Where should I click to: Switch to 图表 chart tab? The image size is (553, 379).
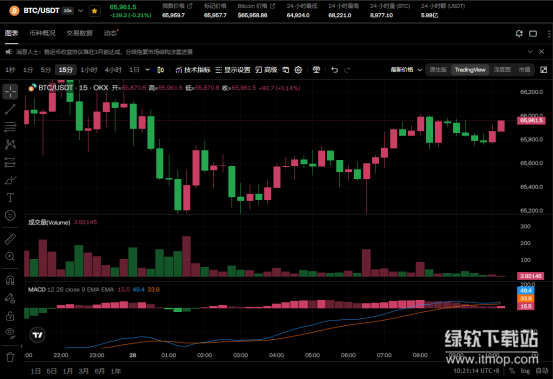click(12, 33)
